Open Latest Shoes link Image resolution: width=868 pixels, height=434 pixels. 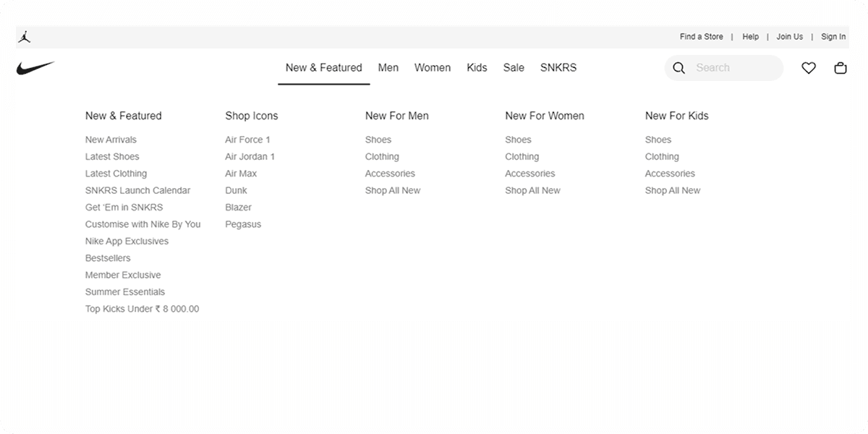[x=112, y=156]
